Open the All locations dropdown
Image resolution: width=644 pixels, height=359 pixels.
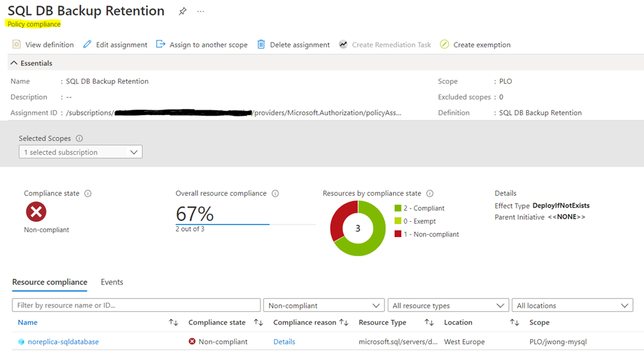[x=572, y=305]
